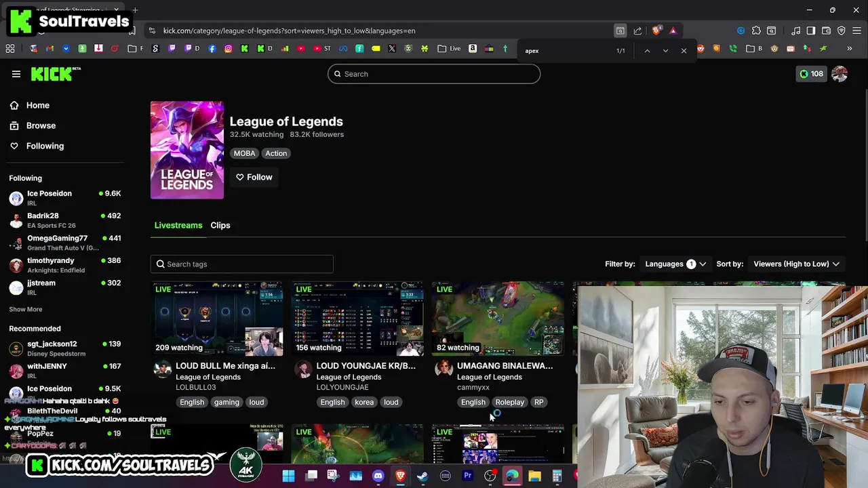
Task: Open the Facebook bookmark icon
Action: pos(212,49)
